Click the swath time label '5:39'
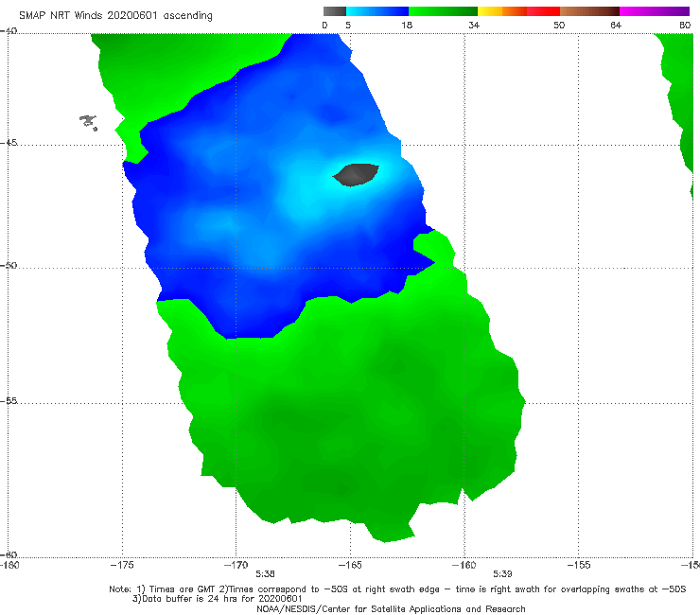This screenshot has height=615, width=700. 502,574
